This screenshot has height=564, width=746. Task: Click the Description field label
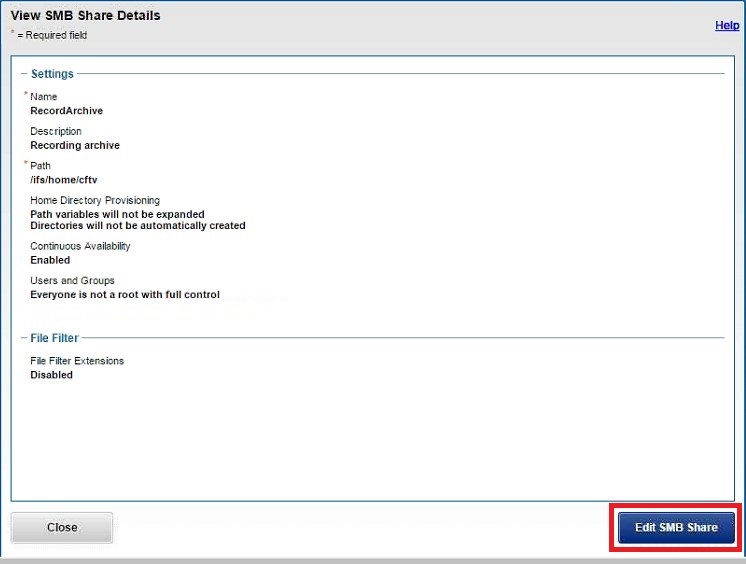pos(56,131)
